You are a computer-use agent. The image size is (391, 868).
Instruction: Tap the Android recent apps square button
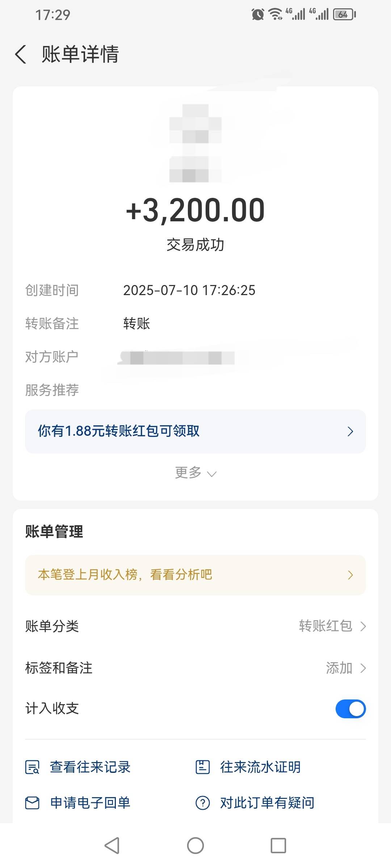[x=278, y=846]
